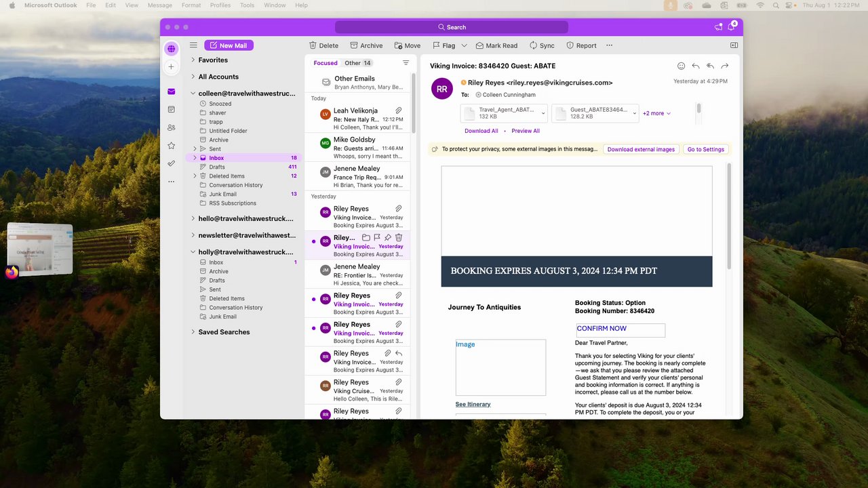
Task: Open Guest_ABATE attachment dropdown arrow
Action: coord(635,113)
